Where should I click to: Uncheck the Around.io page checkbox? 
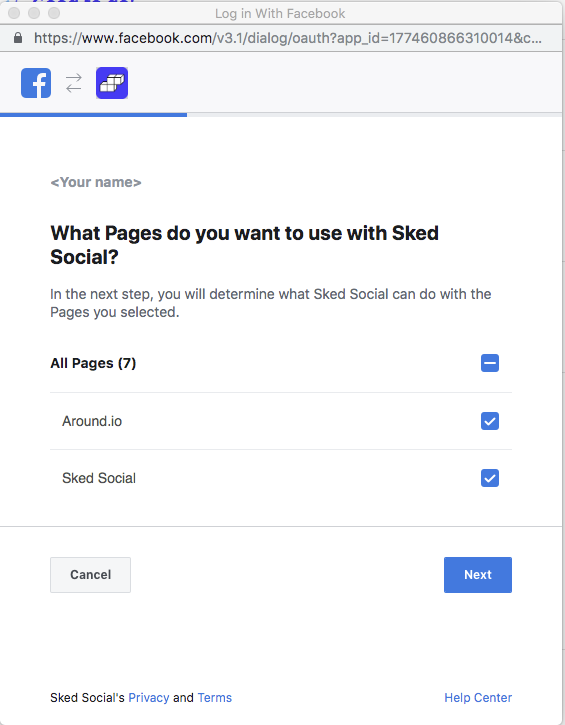[x=490, y=421]
